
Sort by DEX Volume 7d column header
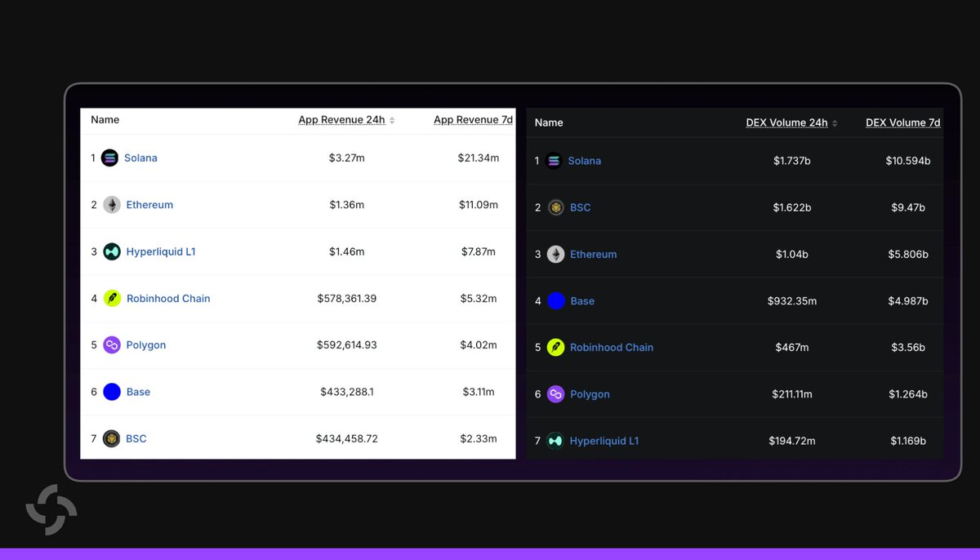click(903, 123)
